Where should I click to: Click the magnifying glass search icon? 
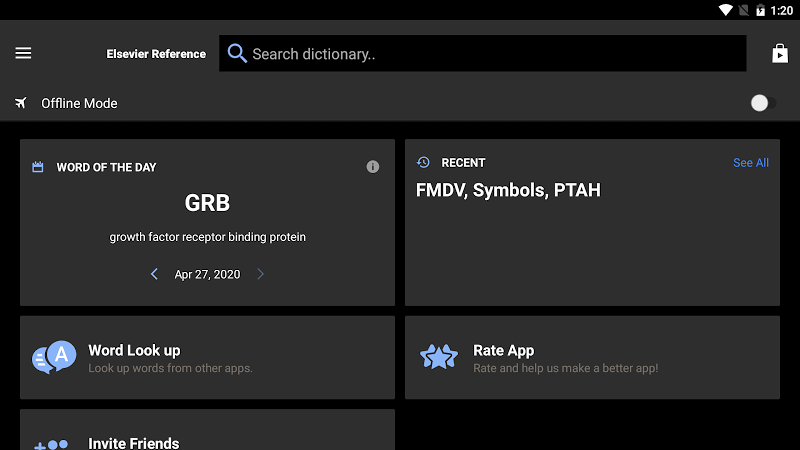coord(237,53)
